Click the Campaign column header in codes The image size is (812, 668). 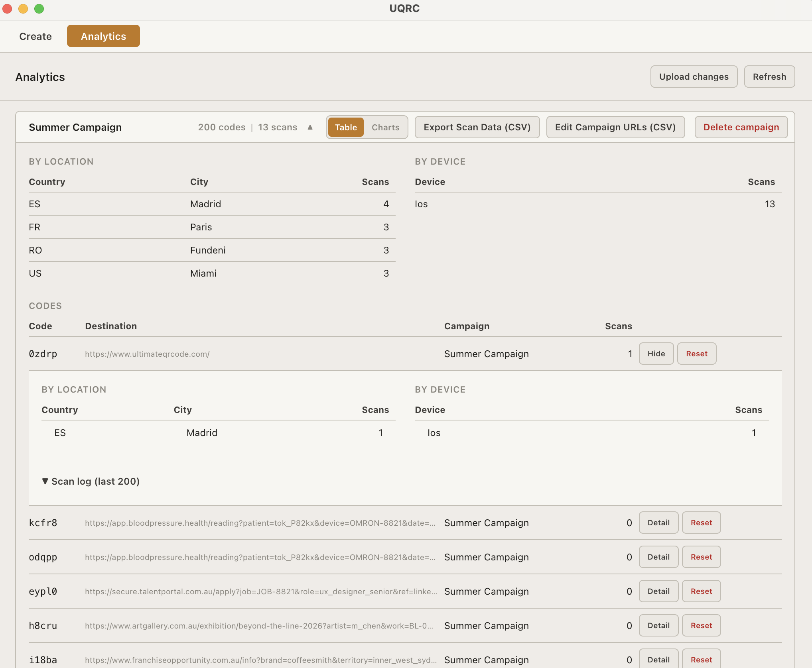point(467,326)
